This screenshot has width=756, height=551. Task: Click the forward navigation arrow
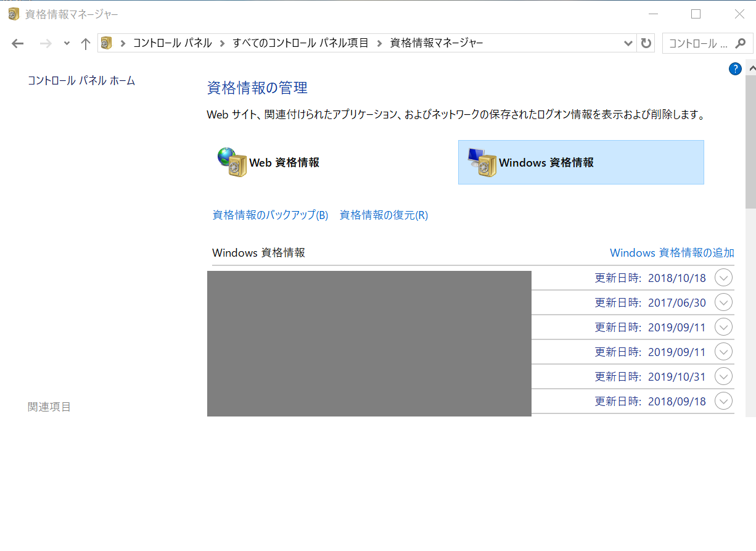45,43
